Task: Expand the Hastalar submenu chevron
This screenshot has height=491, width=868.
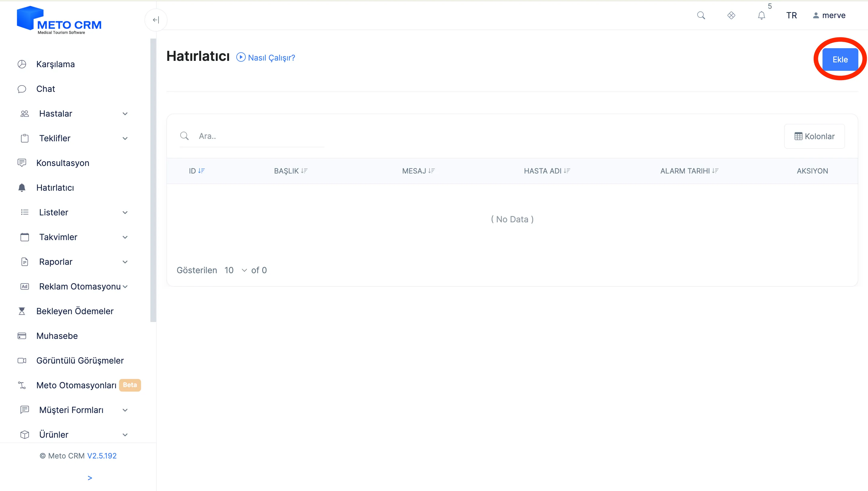Action: tap(125, 114)
